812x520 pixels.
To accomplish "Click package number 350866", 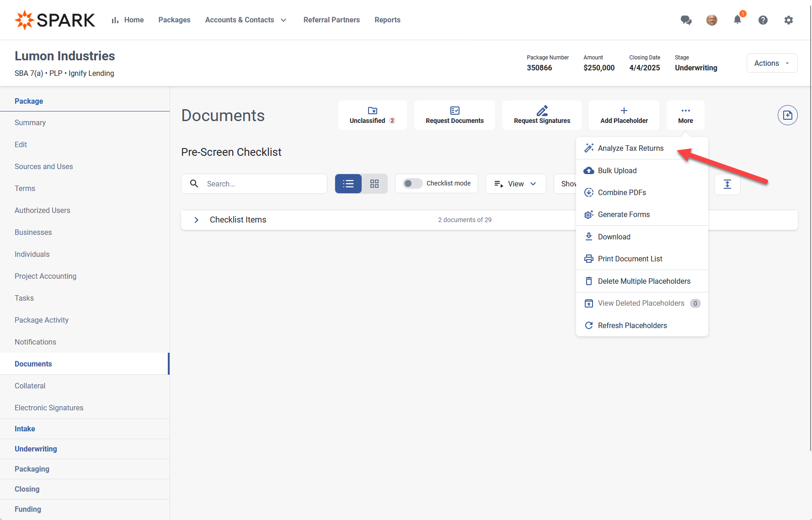I will point(539,68).
